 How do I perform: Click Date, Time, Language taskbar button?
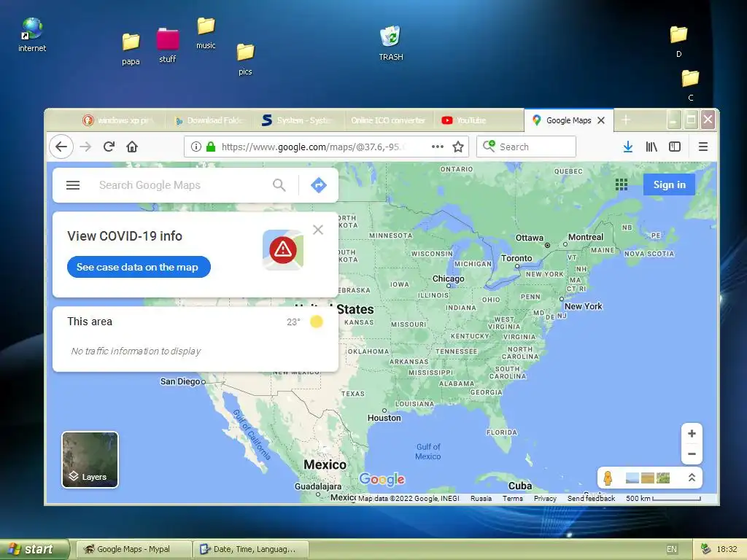click(251, 549)
